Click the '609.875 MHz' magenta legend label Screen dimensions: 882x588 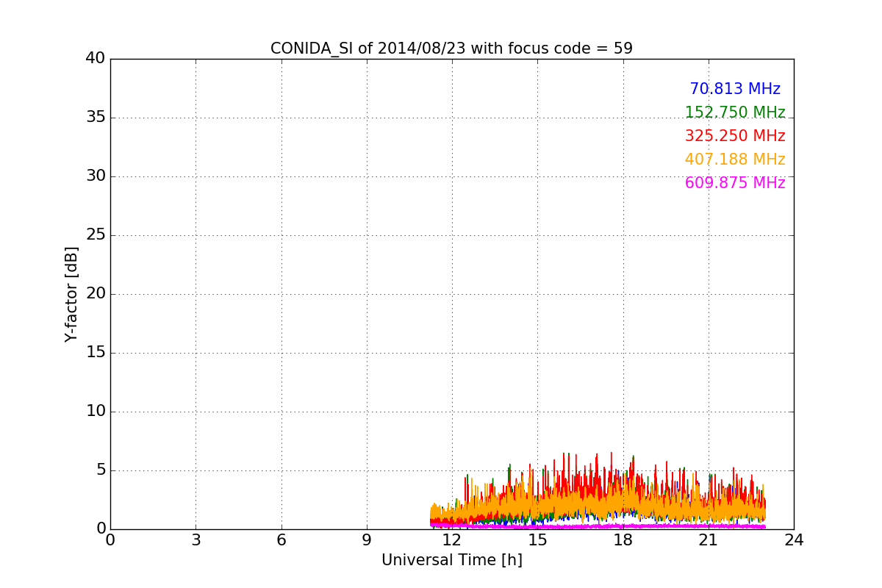click(735, 183)
